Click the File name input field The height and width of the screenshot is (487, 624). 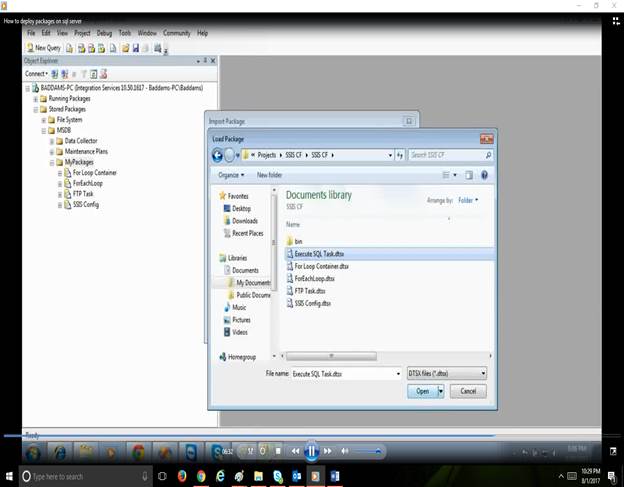point(345,374)
